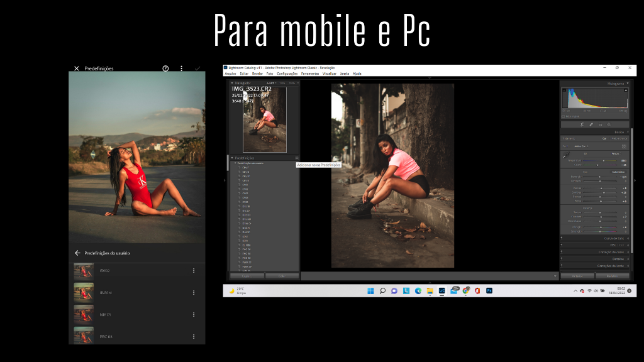The width and height of the screenshot is (644, 362).
Task: Click the Redefinir button
Action: click(608, 276)
